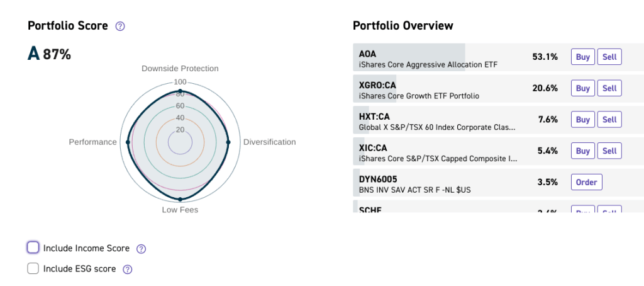Viewport: 644px width, 286px height.
Task: Buy HXT:CA shares
Action: [583, 120]
